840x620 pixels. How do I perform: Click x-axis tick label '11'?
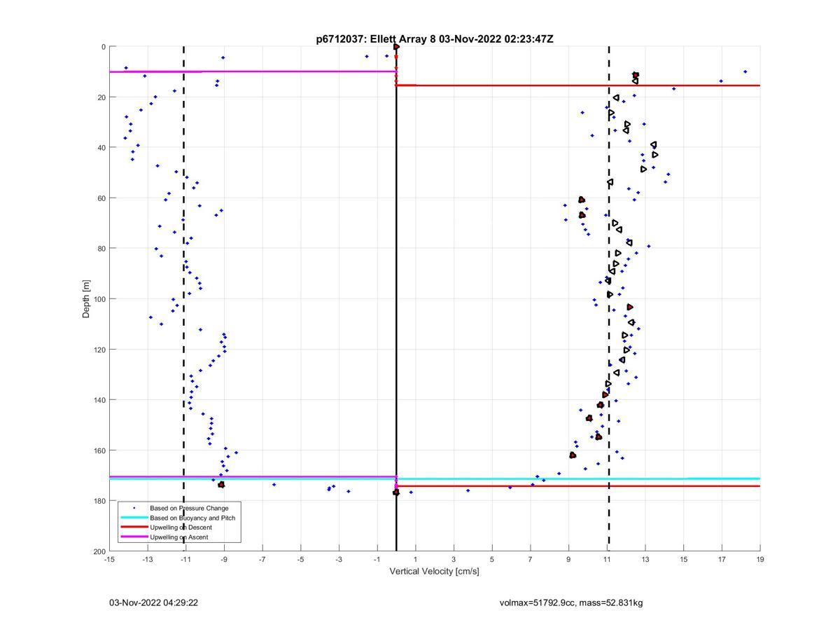[x=607, y=559]
